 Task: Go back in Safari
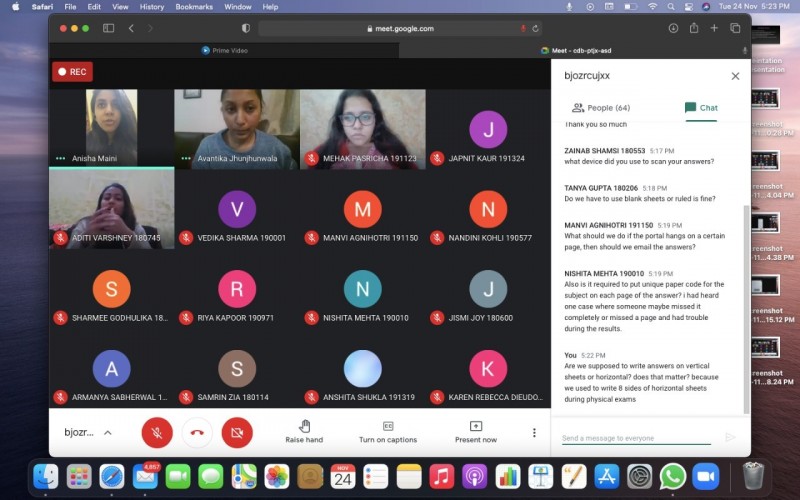pyautogui.click(x=131, y=29)
